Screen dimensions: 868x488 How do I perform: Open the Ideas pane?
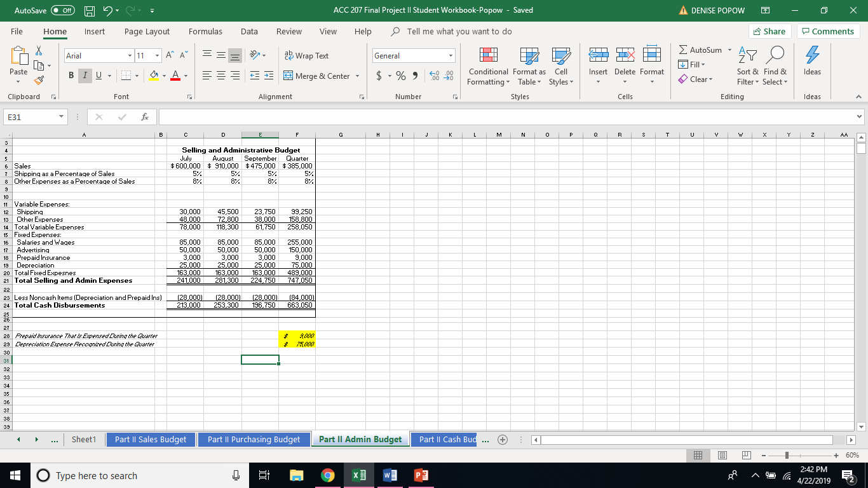pos(811,64)
